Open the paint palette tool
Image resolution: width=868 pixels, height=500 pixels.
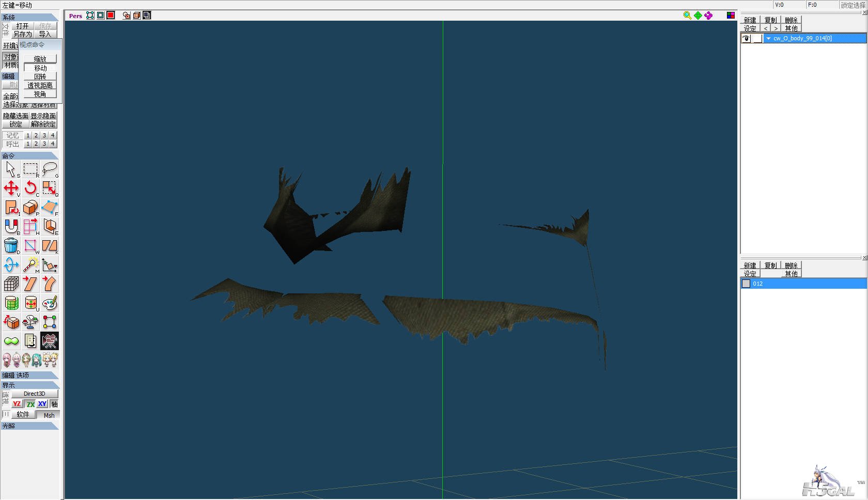coord(50,303)
